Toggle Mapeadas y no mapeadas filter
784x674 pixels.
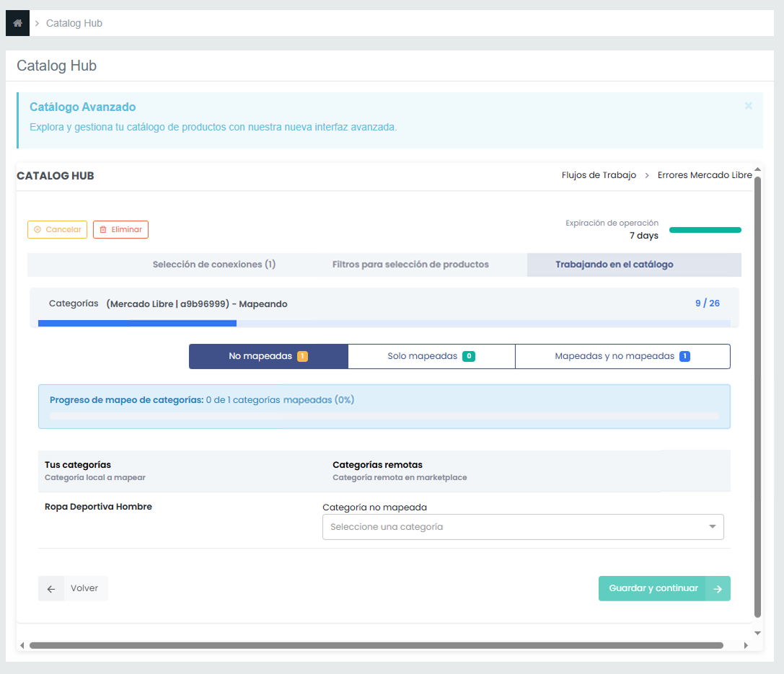[622, 356]
